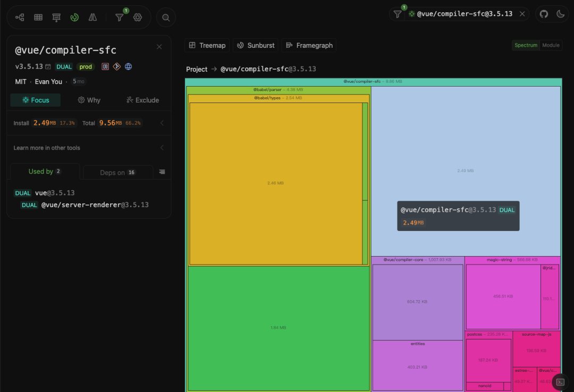Viewport: 574px width, 392px height.
Task: Open the GitHub repository icon
Action: click(x=544, y=14)
